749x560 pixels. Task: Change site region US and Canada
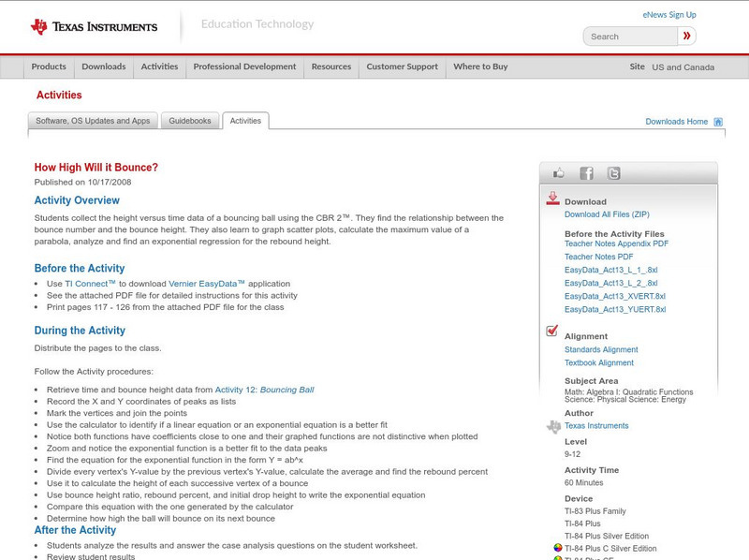(683, 67)
